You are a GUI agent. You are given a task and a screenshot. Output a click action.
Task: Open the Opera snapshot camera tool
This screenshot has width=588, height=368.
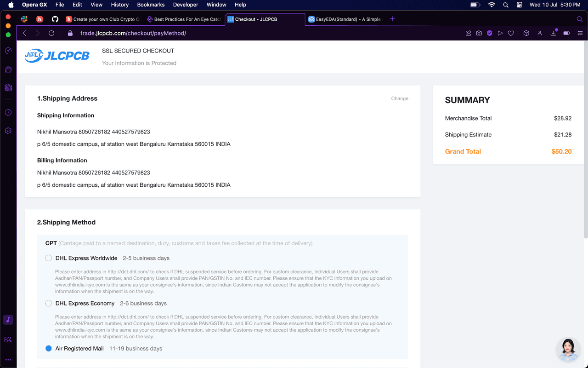[x=479, y=33]
